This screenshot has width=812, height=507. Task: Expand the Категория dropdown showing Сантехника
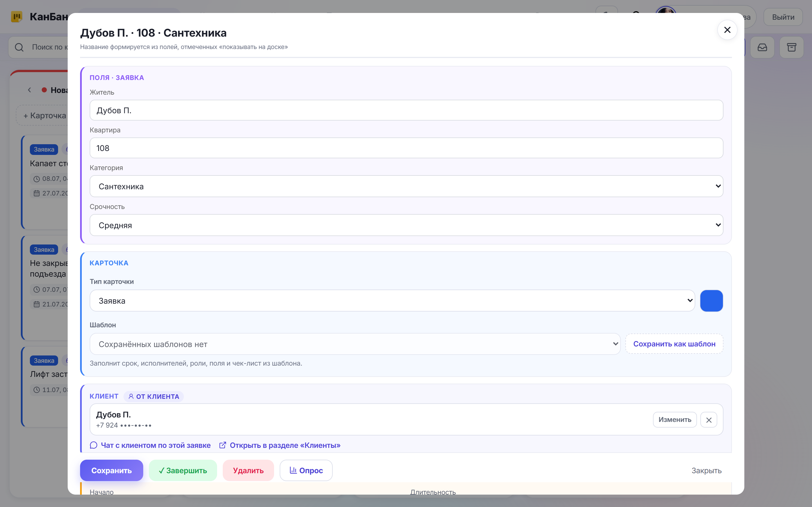point(406,186)
